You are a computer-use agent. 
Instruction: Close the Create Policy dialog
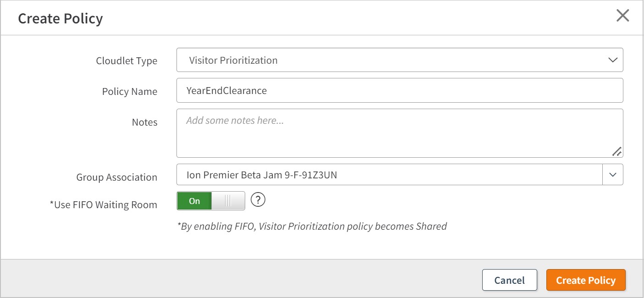coord(622,16)
